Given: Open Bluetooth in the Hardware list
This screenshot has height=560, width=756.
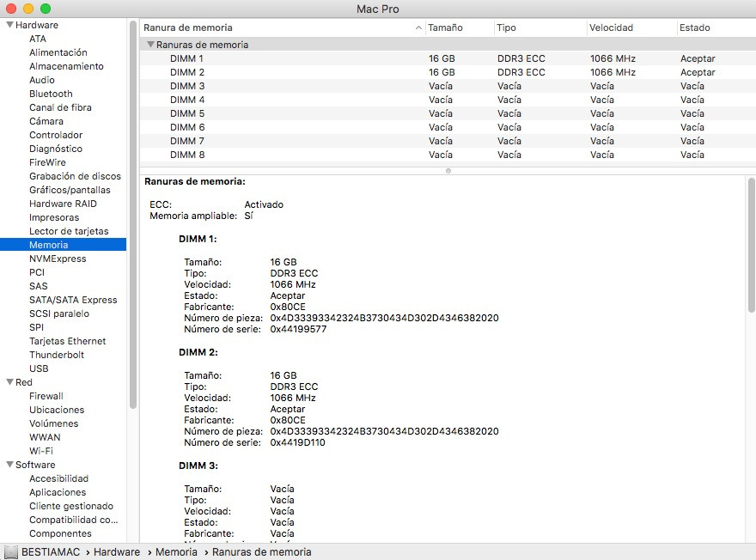Looking at the screenshot, I should coord(51,94).
